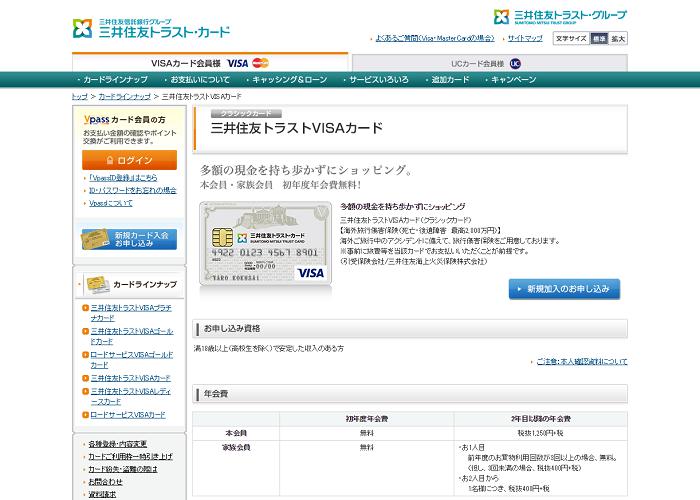Click the 年会費 section heading
The height and width of the screenshot is (500, 700).
(216, 394)
